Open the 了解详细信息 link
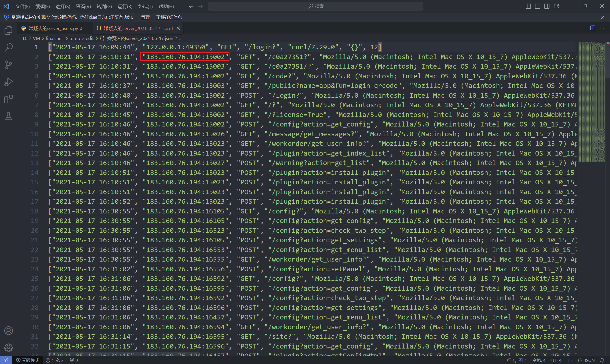 click(x=169, y=17)
